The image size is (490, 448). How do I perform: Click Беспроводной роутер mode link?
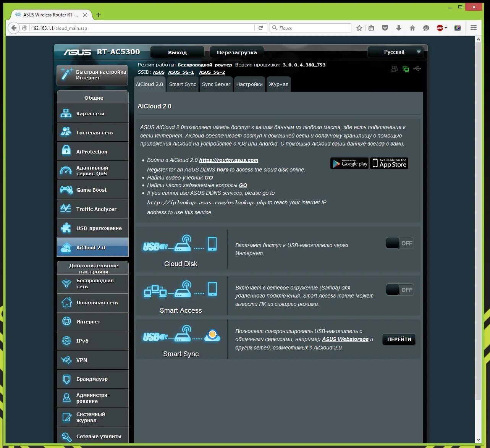click(205, 65)
